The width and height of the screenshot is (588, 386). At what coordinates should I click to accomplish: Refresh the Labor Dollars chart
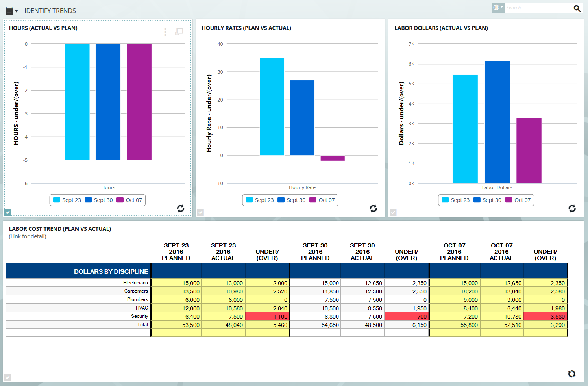(572, 208)
